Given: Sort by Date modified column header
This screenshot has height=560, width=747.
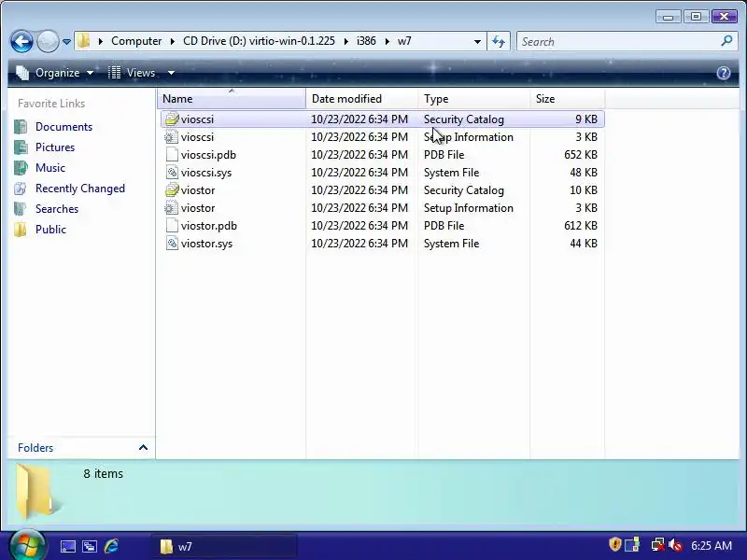Looking at the screenshot, I should click(x=362, y=99).
